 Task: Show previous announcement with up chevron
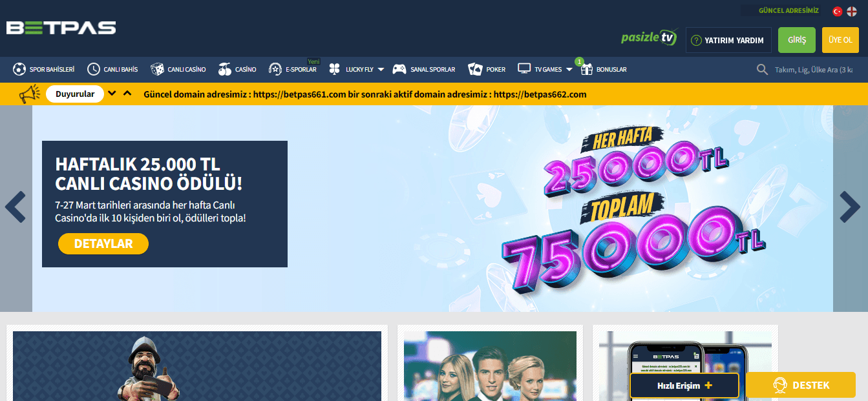(x=127, y=94)
